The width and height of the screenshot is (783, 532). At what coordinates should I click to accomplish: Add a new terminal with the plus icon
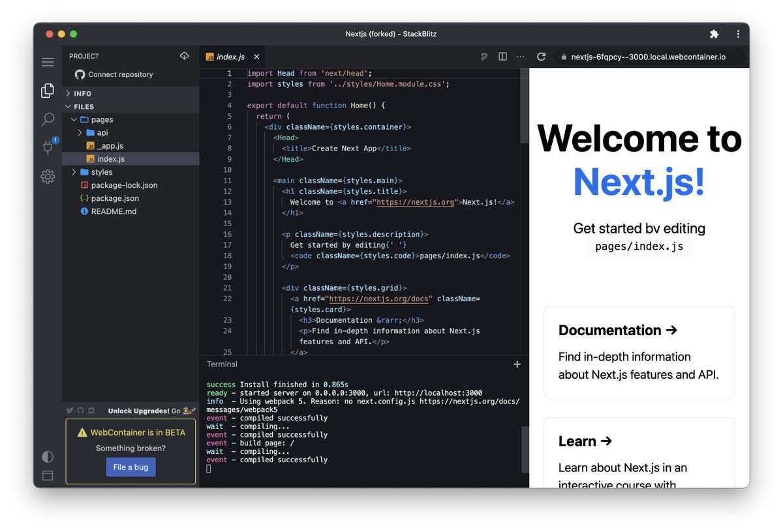pos(517,364)
